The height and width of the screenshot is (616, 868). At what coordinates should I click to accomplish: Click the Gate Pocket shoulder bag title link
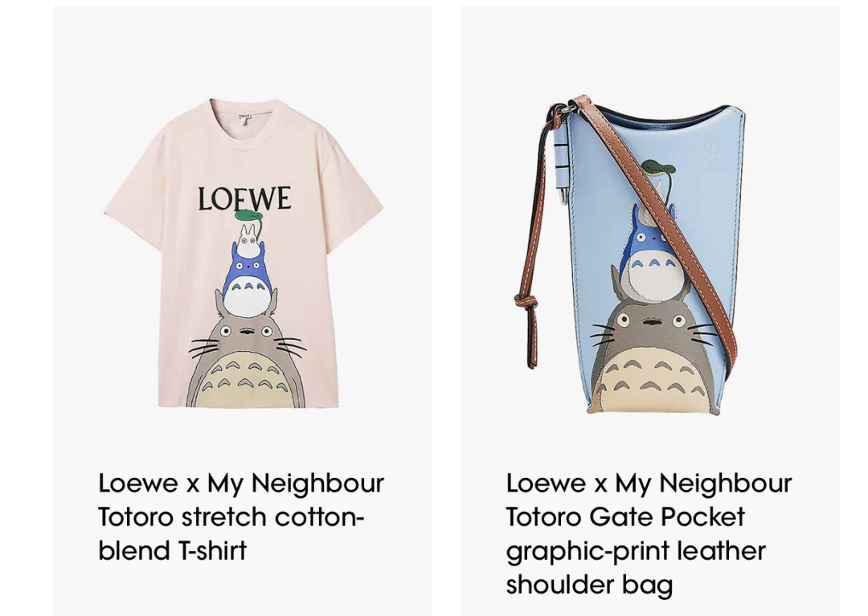click(x=649, y=533)
